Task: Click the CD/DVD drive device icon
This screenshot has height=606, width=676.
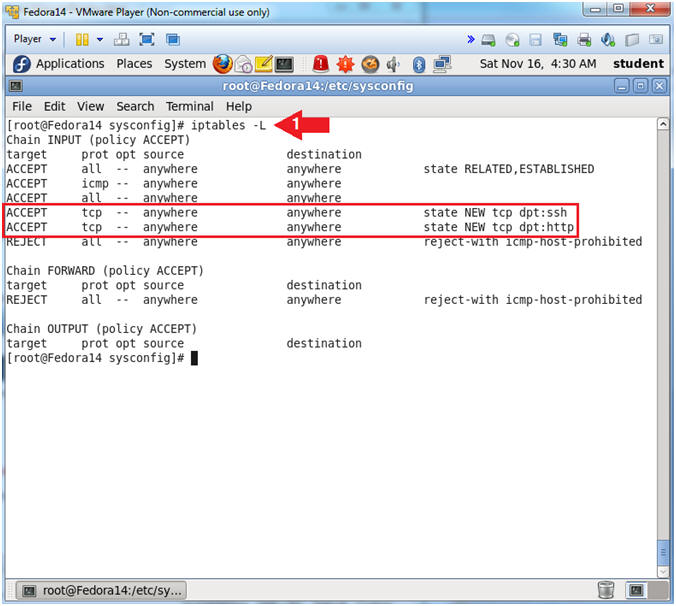Action: coord(512,40)
